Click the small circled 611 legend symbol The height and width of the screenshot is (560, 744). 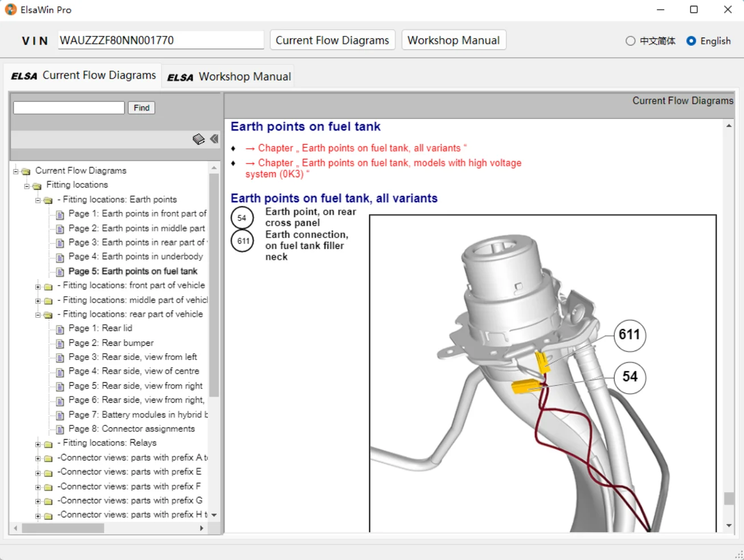point(242,241)
